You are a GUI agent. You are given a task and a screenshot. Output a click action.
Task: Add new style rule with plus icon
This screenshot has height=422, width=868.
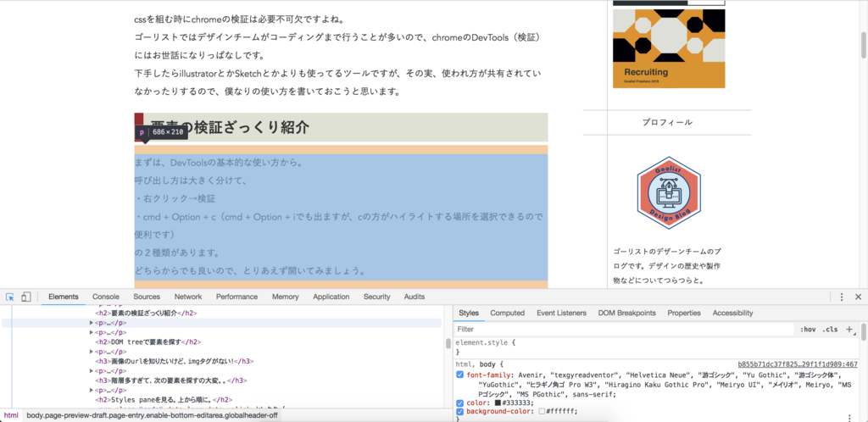[x=849, y=329]
